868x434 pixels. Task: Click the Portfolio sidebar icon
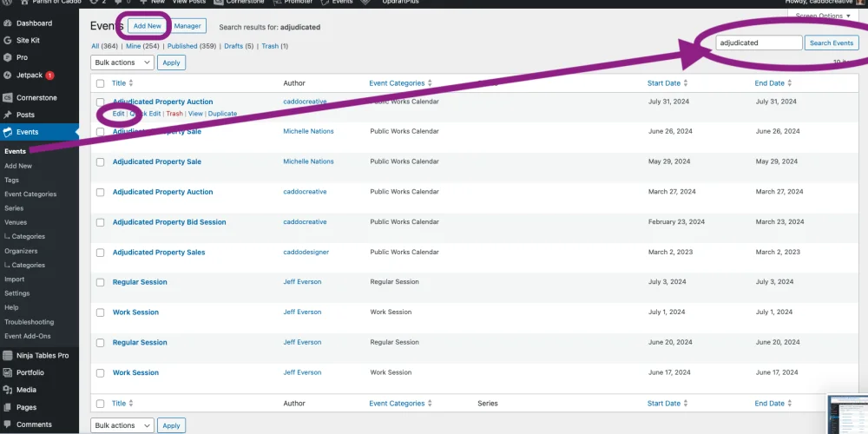point(8,372)
